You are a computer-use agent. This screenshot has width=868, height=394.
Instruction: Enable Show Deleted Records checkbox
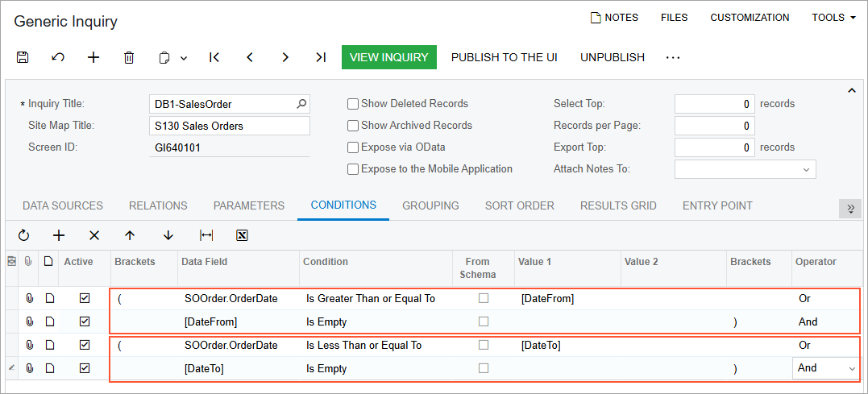[353, 104]
